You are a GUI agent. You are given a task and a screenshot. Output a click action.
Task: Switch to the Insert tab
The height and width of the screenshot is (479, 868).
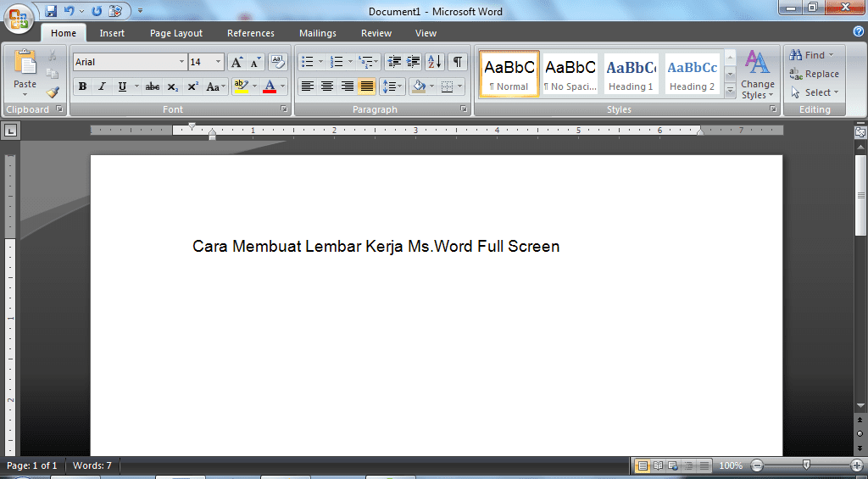click(x=112, y=33)
